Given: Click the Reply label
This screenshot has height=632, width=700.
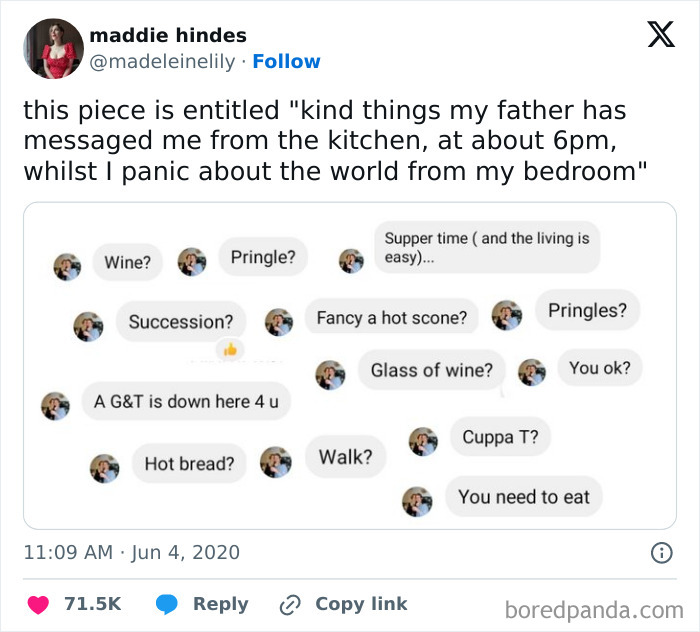Looking at the screenshot, I should point(220,604).
